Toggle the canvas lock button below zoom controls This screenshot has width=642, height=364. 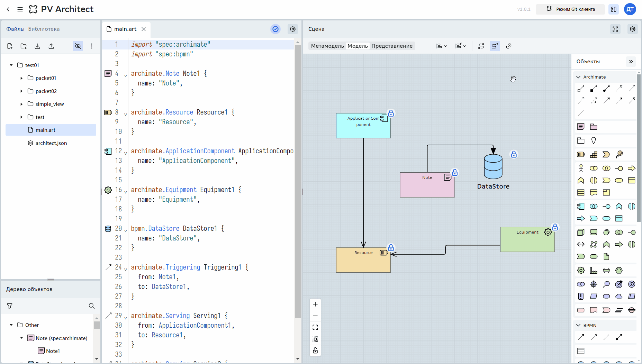click(x=315, y=351)
